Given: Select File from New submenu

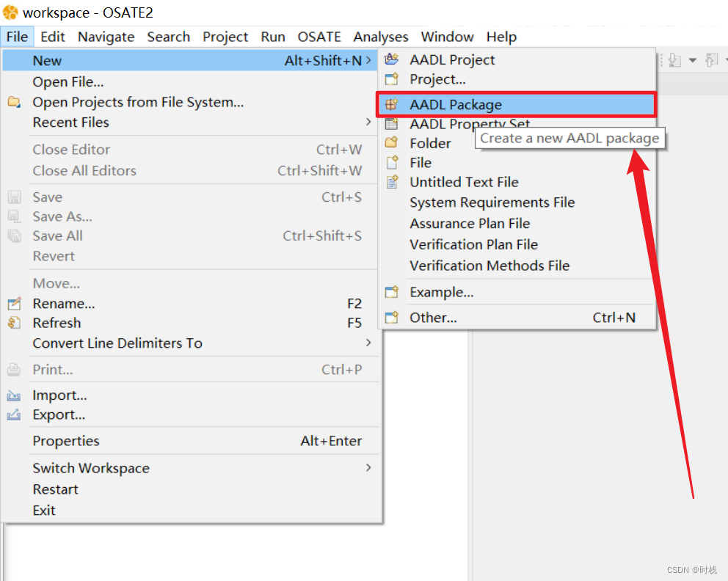Looking at the screenshot, I should click(x=517, y=162).
